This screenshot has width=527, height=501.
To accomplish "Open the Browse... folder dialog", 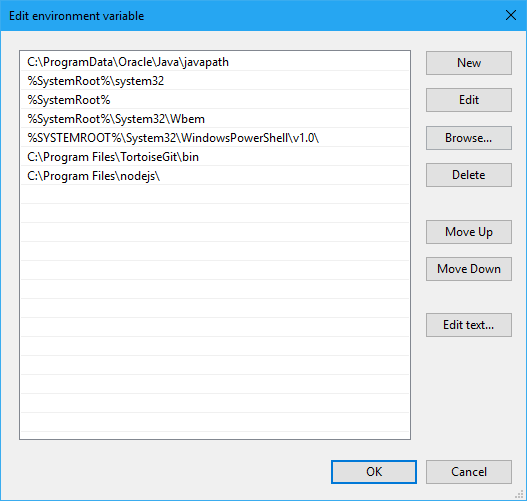I will tap(469, 138).
